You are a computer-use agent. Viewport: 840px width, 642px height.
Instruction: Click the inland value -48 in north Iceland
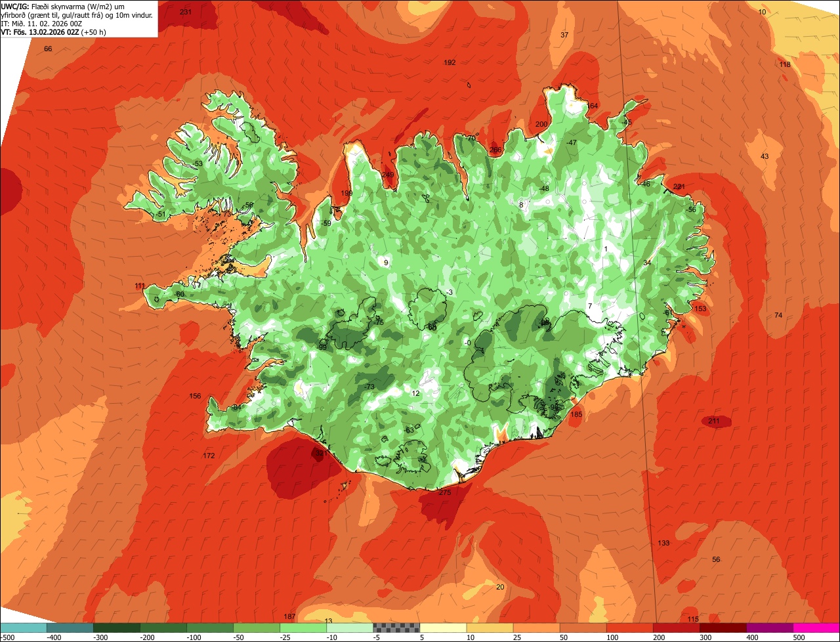tap(544, 188)
